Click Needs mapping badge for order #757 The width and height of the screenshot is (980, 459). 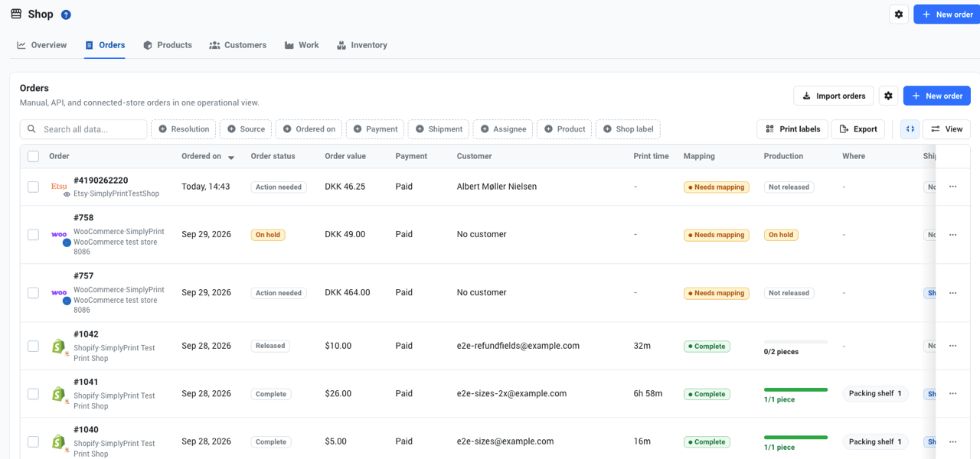716,293
